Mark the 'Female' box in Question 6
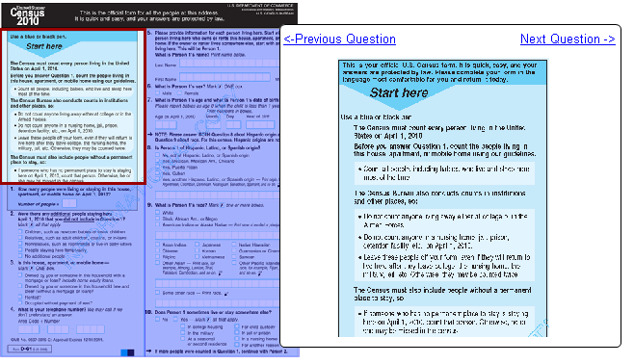 point(179,92)
